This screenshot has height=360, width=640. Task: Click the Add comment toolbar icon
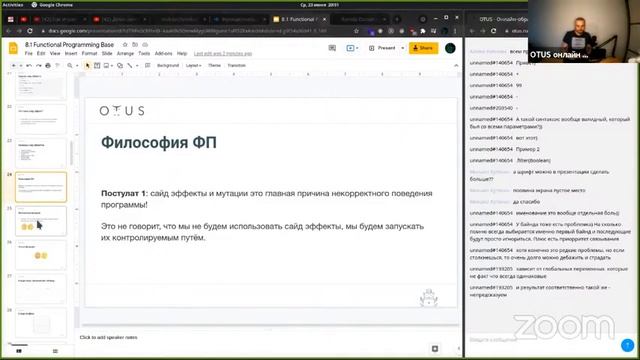pyautogui.click(x=148, y=65)
